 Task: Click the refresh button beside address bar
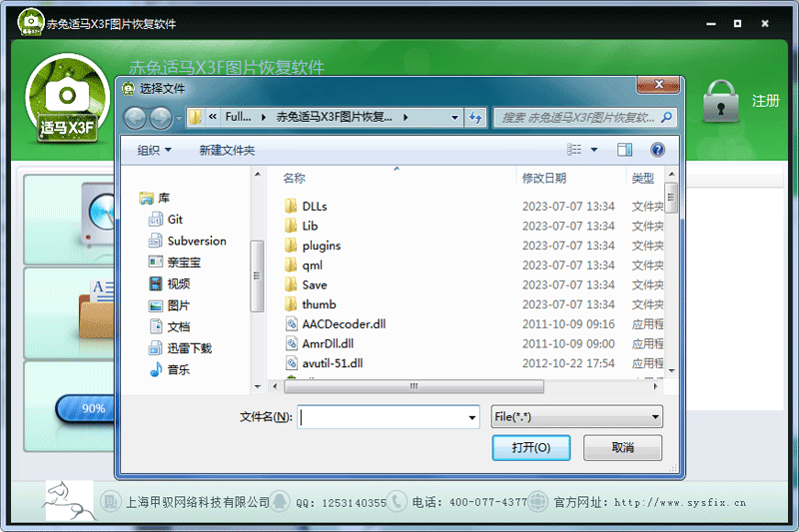pos(476,118)
